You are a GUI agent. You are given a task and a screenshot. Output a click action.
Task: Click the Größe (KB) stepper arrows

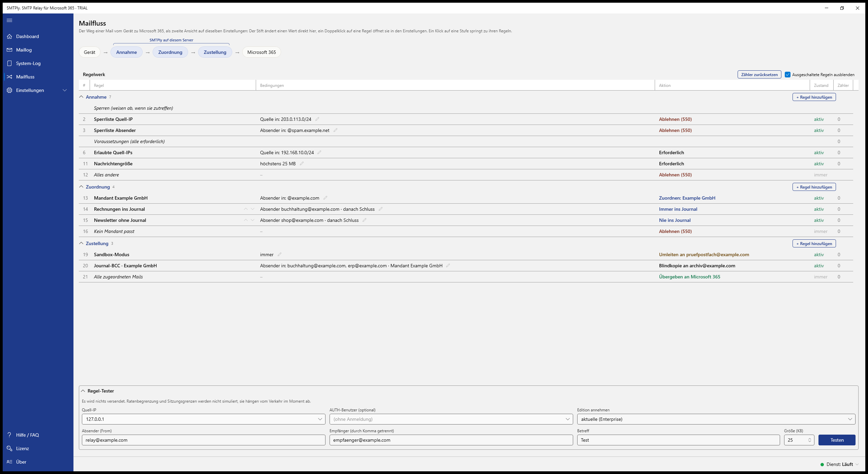point(809,440)
